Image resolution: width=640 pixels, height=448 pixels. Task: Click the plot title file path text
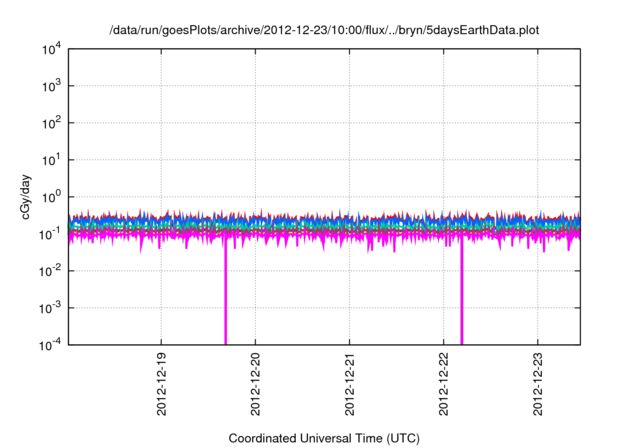coord(324,30)
